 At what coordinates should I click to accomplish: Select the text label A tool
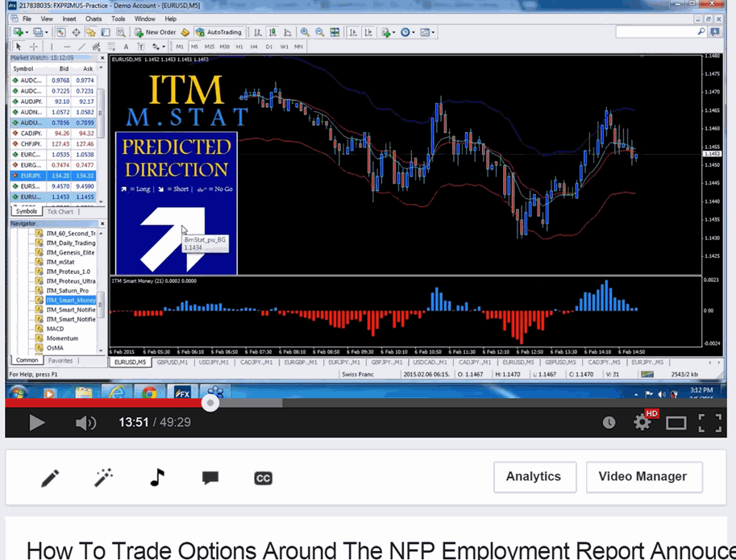click(x=126, y=47)
